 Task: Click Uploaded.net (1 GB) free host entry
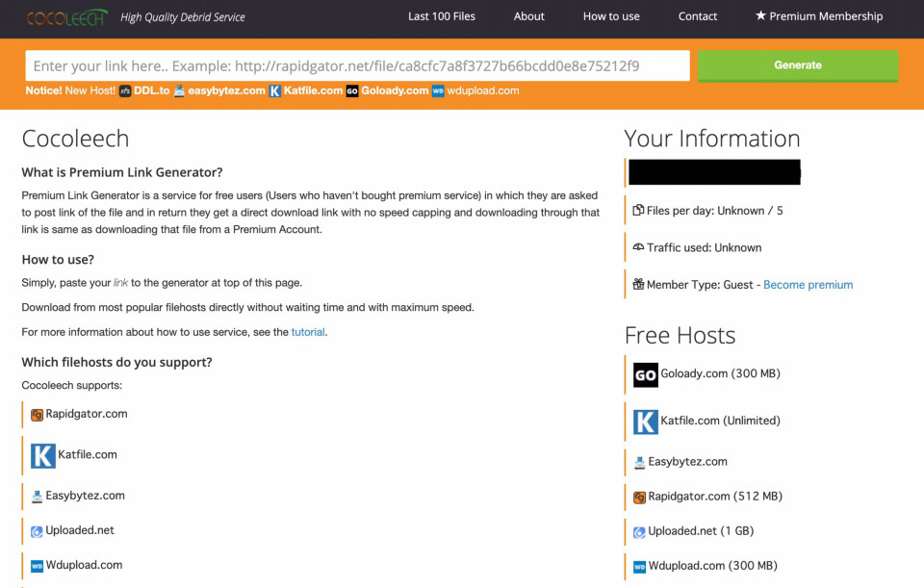click(701, 531)
